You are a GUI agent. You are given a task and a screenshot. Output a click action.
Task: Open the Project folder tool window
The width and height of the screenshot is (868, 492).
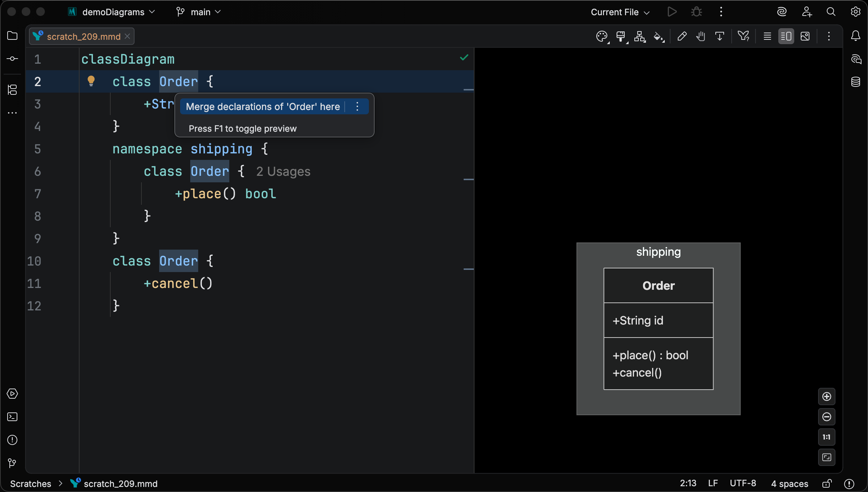(12, 36)
